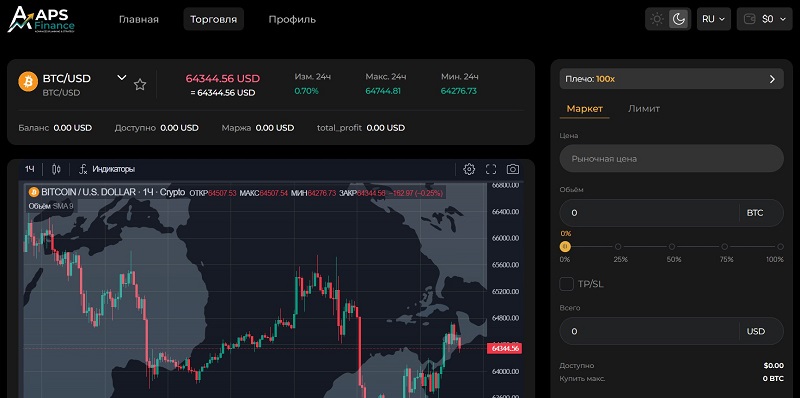Image resolution: width=800 pixels, height=398 pixels.
Task: Switch to dark theme moon icon
Action: 678,19
